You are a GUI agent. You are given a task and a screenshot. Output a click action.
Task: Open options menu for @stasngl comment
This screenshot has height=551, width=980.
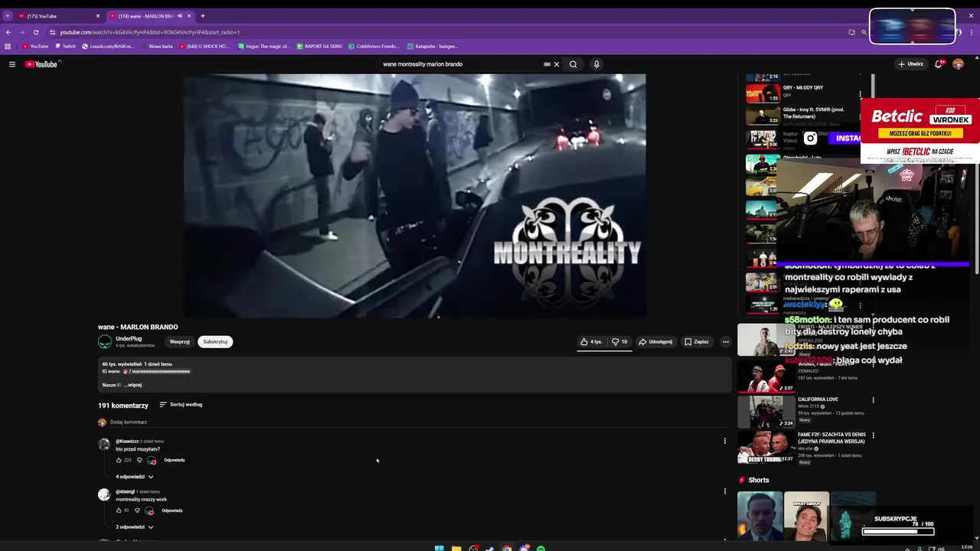tap(725, 491)
